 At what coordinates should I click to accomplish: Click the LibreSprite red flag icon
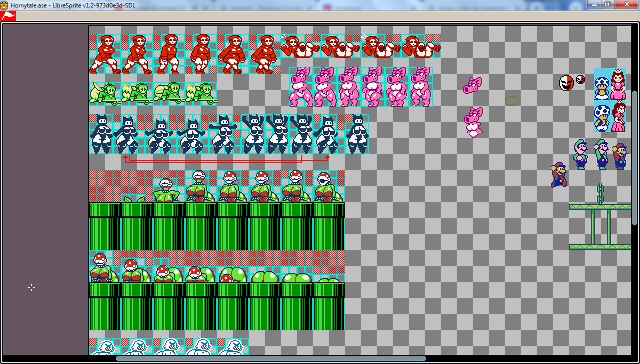pos(7,16)
